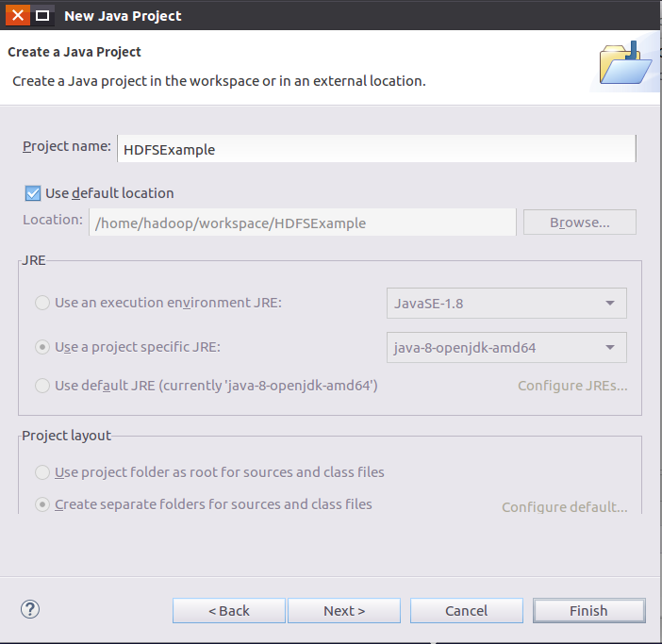
Task: Go to previous page with Back button
Action: pos(229,611)
